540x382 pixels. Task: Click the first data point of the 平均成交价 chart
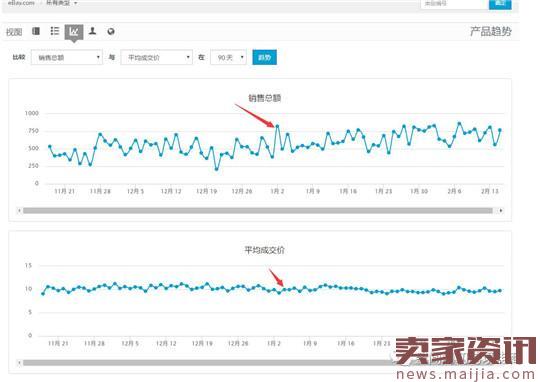tap(43, 294)
